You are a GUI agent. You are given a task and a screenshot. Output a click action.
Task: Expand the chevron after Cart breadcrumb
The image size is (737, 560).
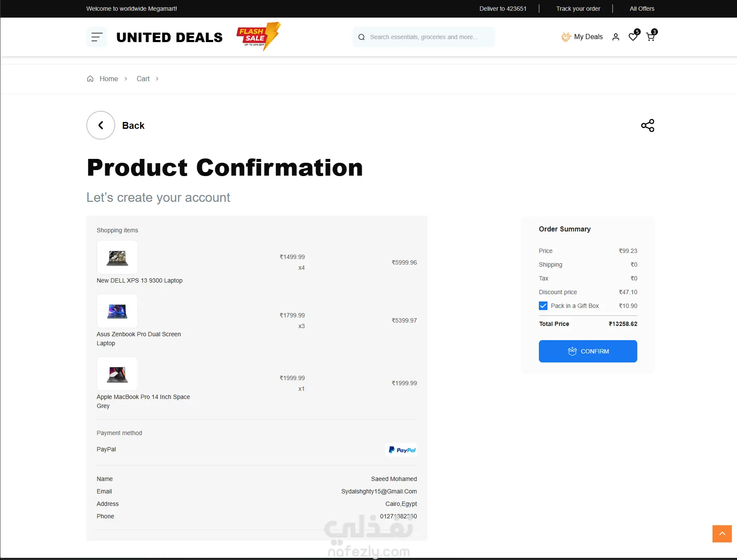coord(157,79)
